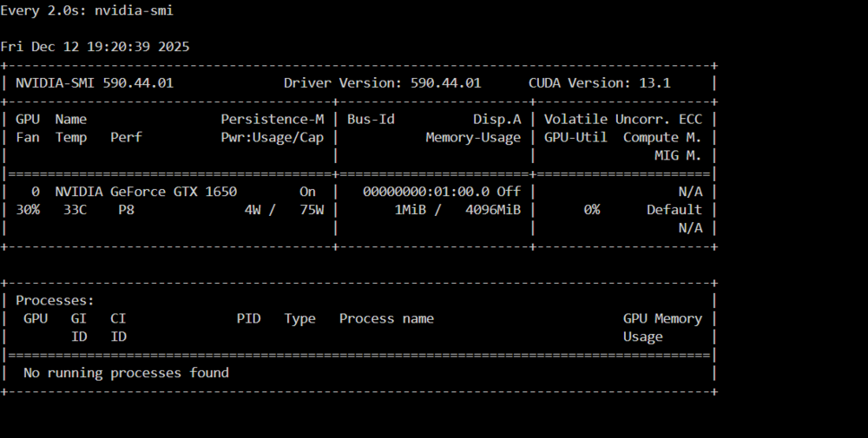The height and width of the screenshot is (438, 868).
Task: Click the 'Perf' header label
Action: 126,138
